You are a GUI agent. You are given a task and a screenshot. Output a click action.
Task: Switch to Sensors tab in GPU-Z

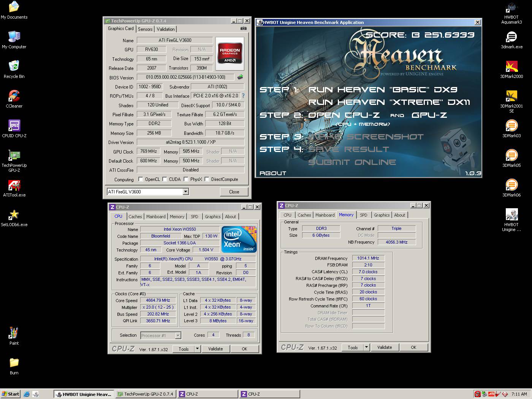145,29
